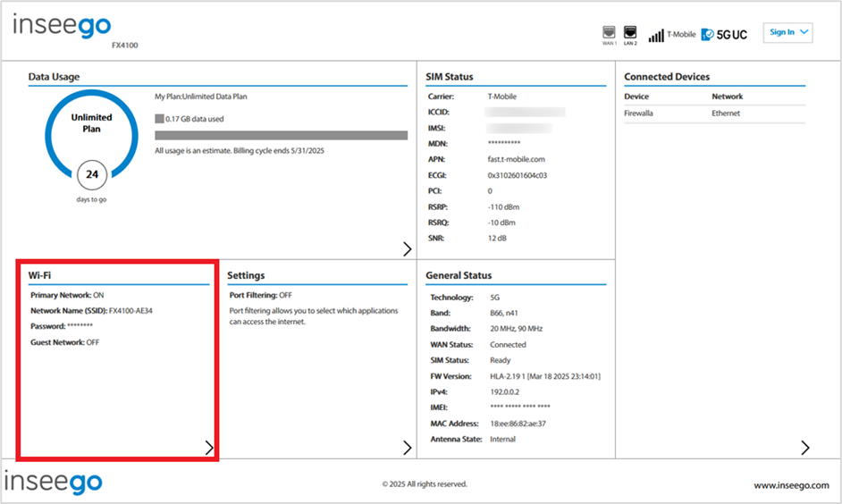Image resolution: width=842 pixels, height=504 pixels.
Task: Select the Firewalla device row
Action: click(x=715, y=113)
